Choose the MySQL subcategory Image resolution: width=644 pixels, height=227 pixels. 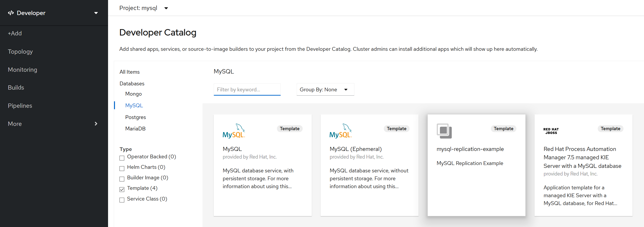point(134,105)
